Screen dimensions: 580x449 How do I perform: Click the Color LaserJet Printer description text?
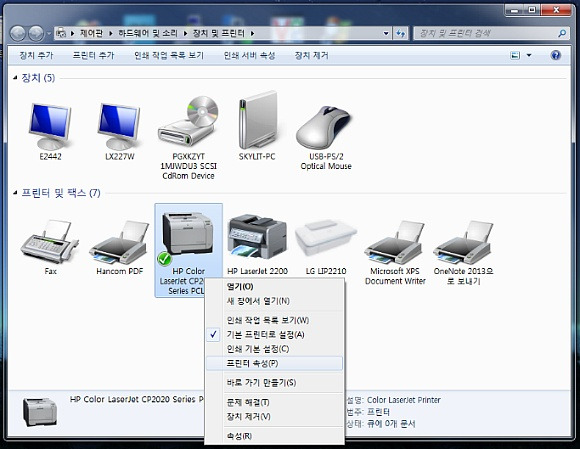click(x=404, y=400)
